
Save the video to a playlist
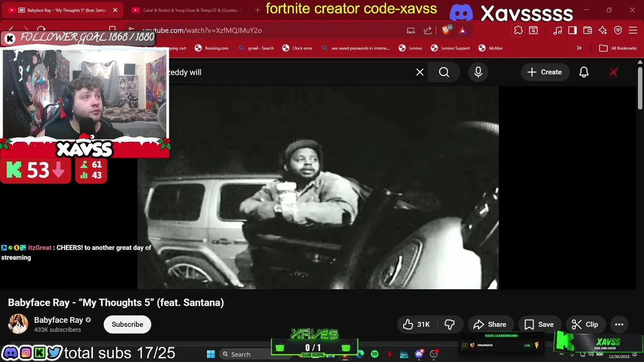(x=539, y=324)
